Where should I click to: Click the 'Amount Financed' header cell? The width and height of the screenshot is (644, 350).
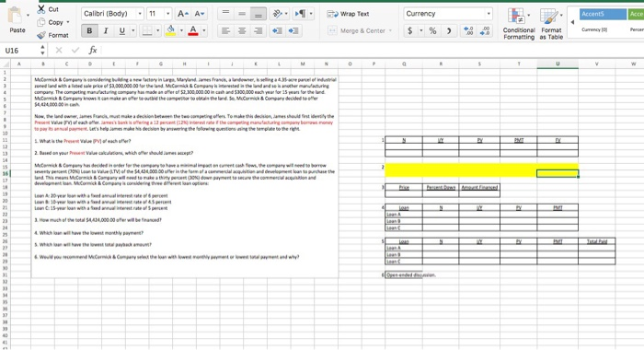pyautogui.click(x=479, y=188)
